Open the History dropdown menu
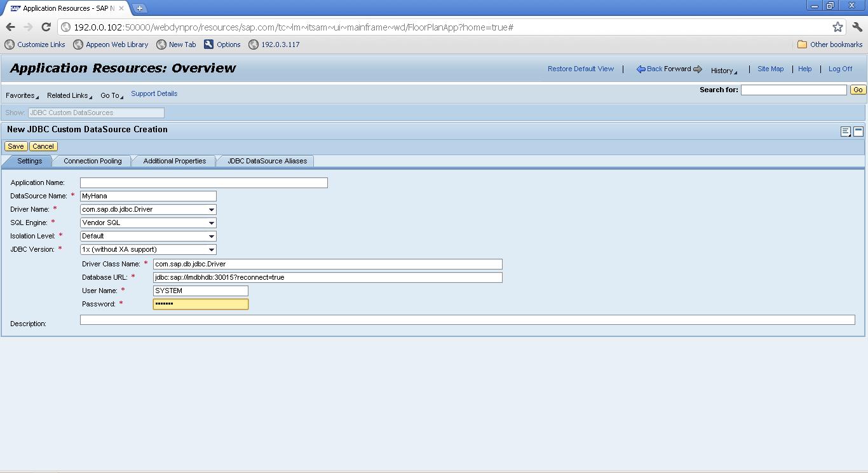868x473 pixels. (724, 71)
